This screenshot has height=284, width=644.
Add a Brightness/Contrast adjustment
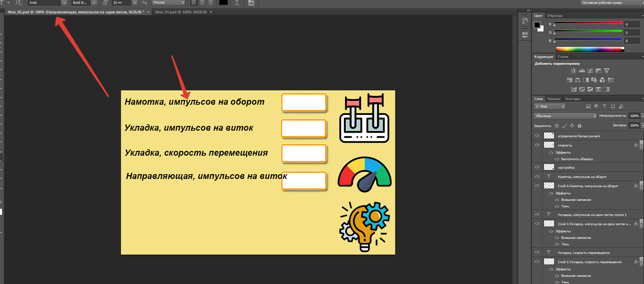tap(573, 71)
